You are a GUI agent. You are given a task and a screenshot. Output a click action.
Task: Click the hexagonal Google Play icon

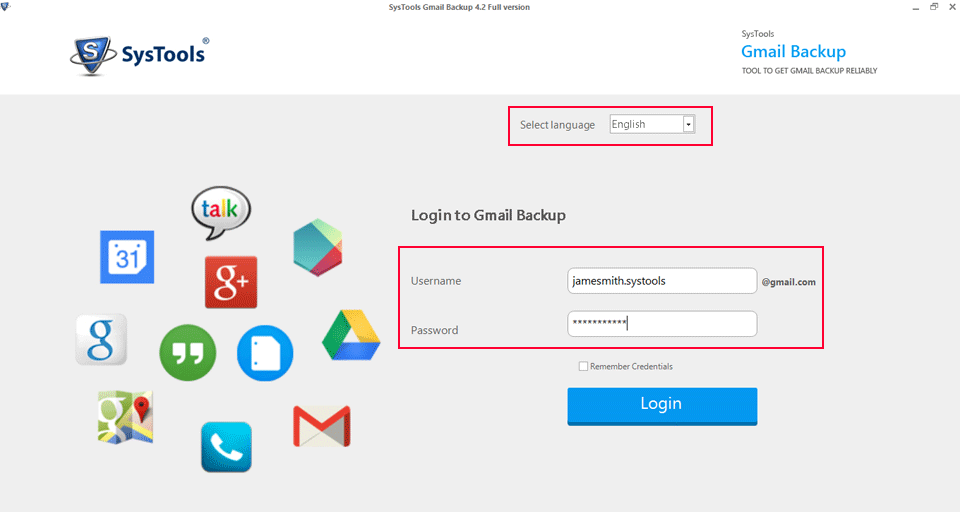[x=318, y=247]
